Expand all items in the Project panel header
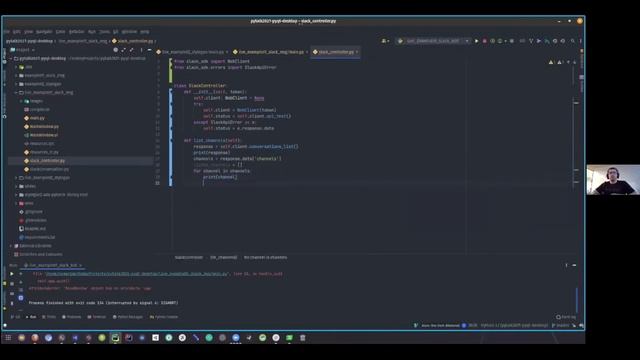640x360 pixels. 124,50
